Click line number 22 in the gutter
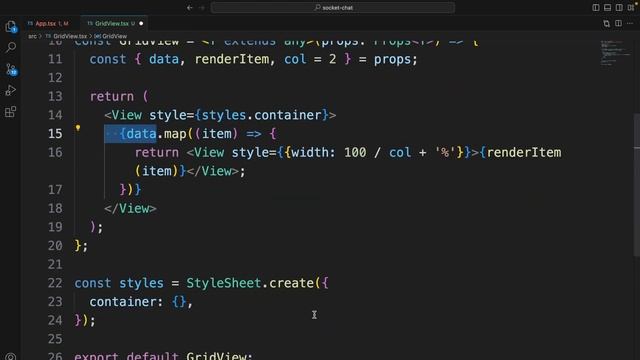The height and width of the screenshot is (360, 640). click(55, 283)
